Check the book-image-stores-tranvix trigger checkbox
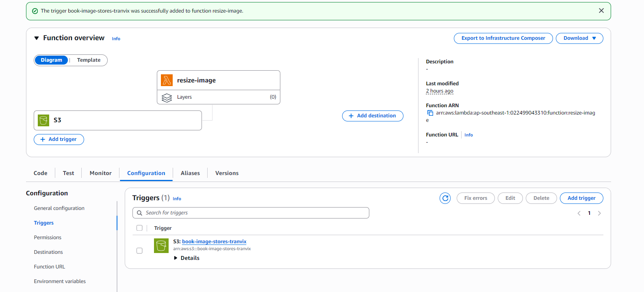Screen dimensions: 644x292 (x=139, y=251)
